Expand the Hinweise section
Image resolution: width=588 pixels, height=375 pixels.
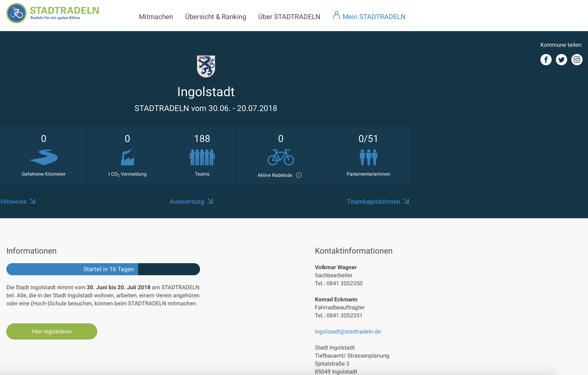pyautogui.click(x=18, y=201)
